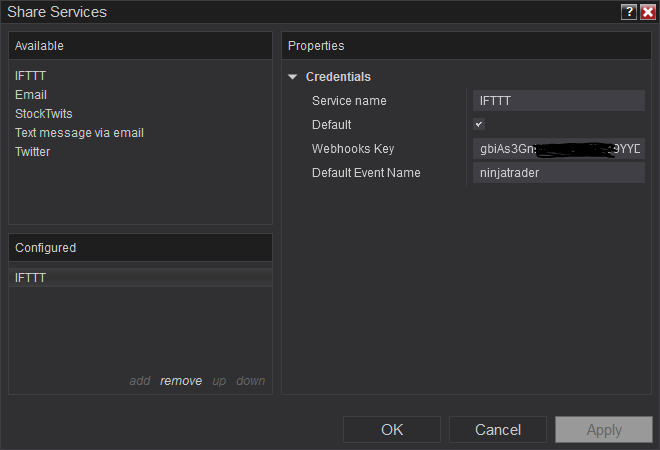Click the down link
This screenshot has height=450, width=660.
(251, 381)
